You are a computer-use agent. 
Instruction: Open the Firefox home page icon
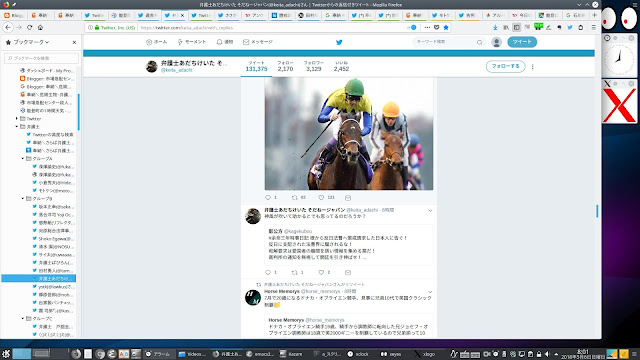pos(40,27)
